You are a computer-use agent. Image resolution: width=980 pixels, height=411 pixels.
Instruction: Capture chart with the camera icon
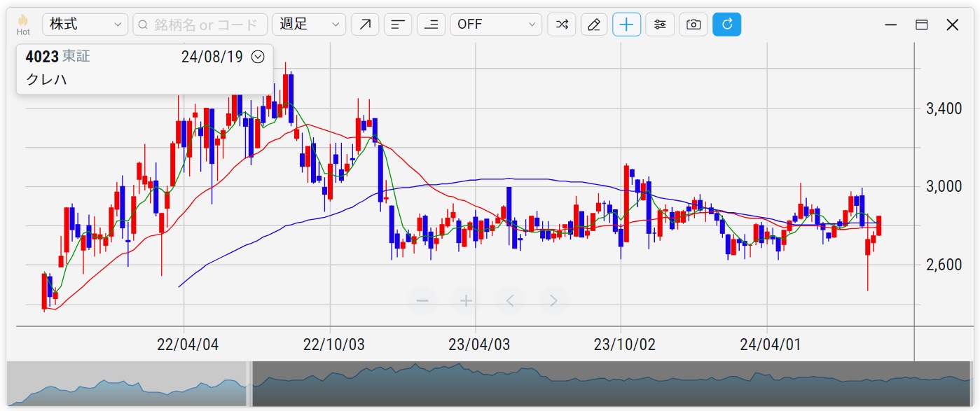point(693,25)
